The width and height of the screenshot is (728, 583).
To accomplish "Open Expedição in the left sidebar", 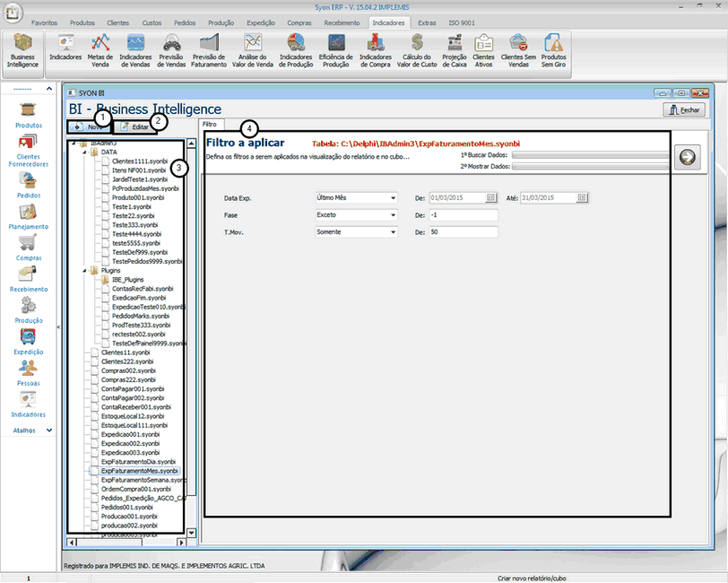I will click(28, 342).
